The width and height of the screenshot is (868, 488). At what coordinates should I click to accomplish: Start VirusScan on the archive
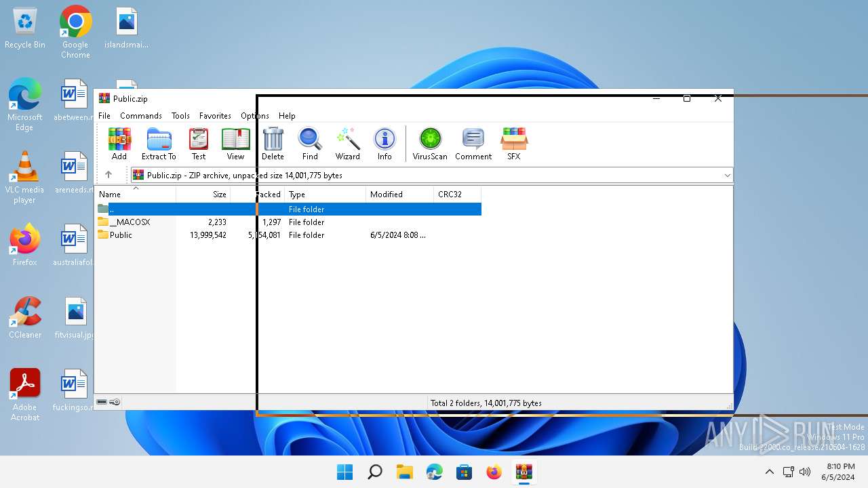click(x=430, y=144)
